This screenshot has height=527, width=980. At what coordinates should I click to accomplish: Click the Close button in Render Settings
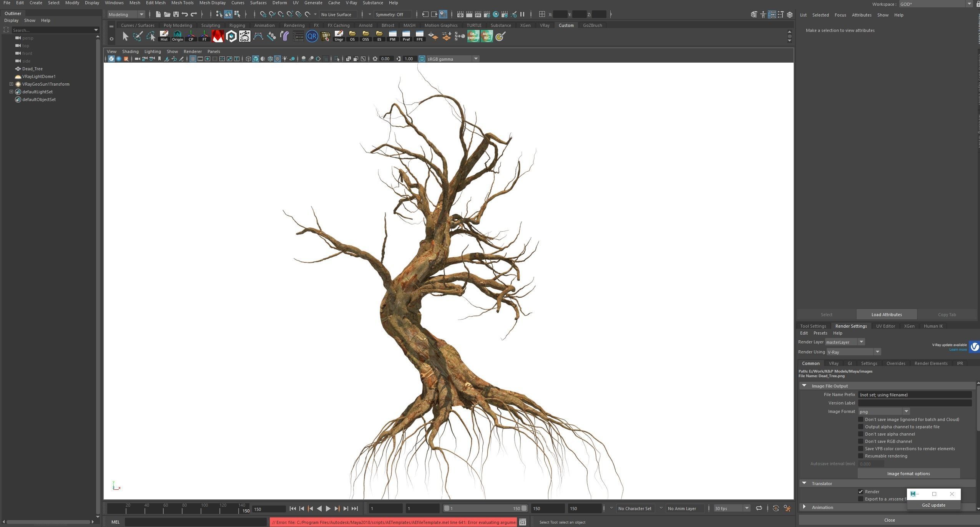889,520
